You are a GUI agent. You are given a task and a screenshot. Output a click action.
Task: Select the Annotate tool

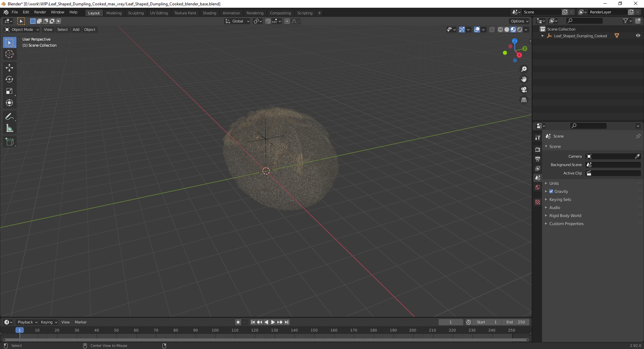(x=9, y=117)
